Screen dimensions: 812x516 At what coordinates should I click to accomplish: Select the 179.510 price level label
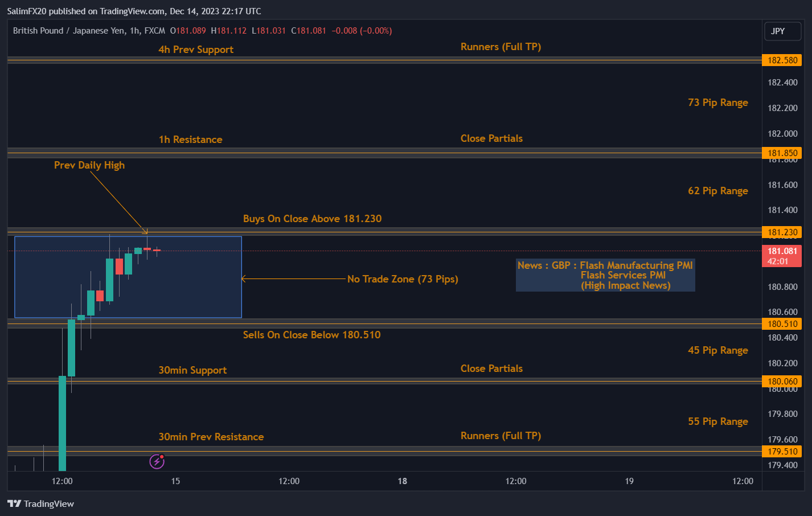point(782,452)
